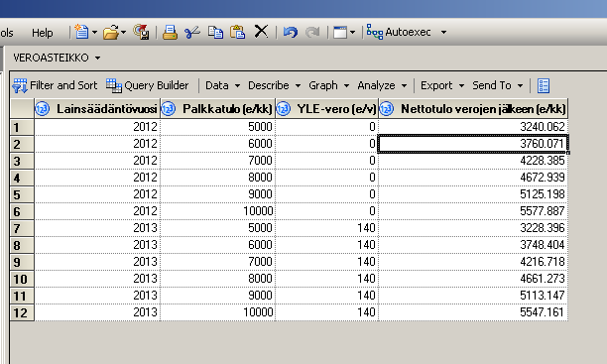Click the Paste clipboard icon

[238, 32]
